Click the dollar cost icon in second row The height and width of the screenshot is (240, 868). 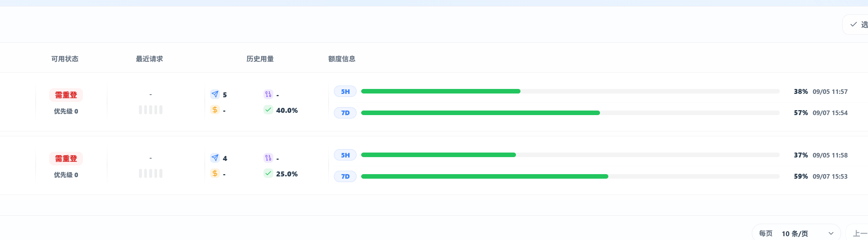(215, 173)
